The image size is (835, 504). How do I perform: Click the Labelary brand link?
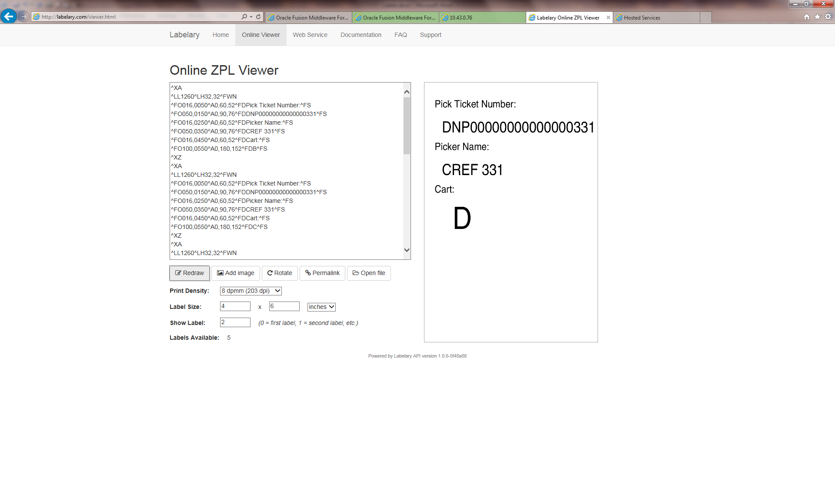184,35
